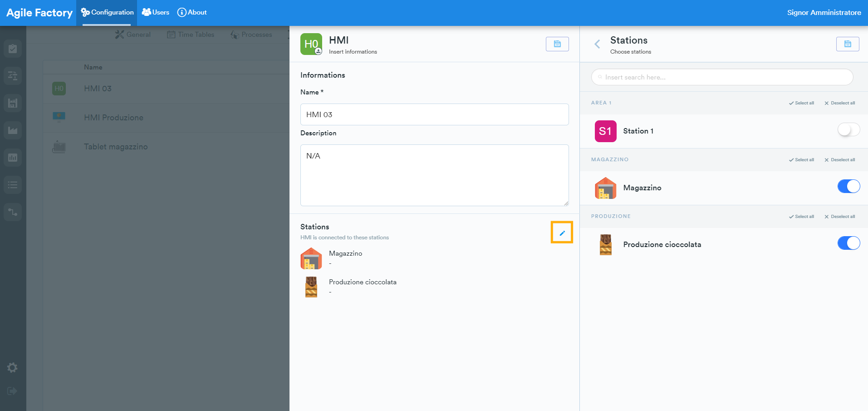Select the HMI Produzione row name
This screenshot has height=411, width=868.
[x=113, y=118]
